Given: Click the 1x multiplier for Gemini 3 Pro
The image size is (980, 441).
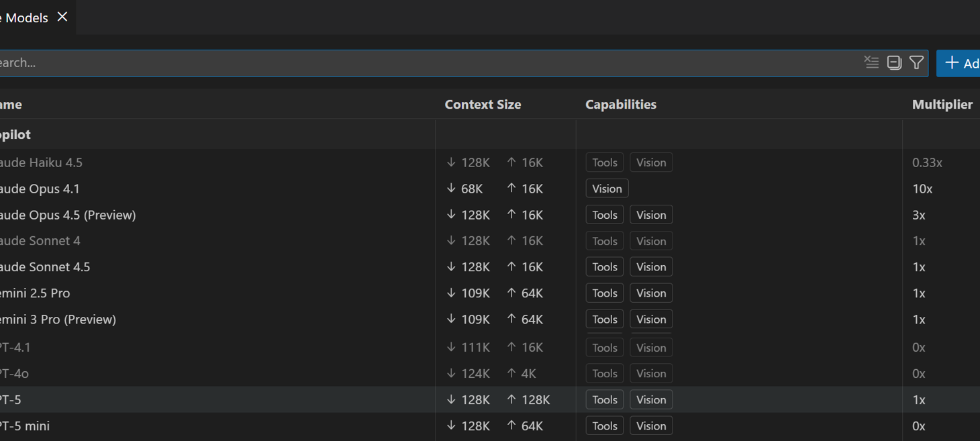Looking at the screenshot, I should point(919,319).
